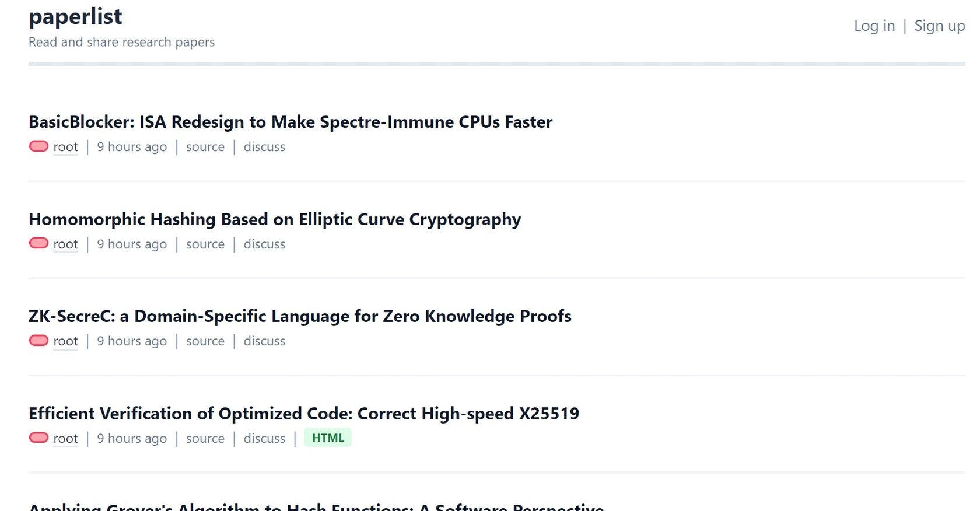Open discussion for the BasicBlocker paper
Screen dimensions: 980x511
click(264, 147)
